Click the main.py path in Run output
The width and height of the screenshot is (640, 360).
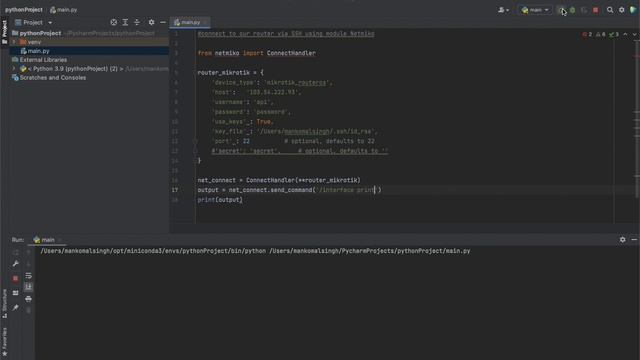369,251
